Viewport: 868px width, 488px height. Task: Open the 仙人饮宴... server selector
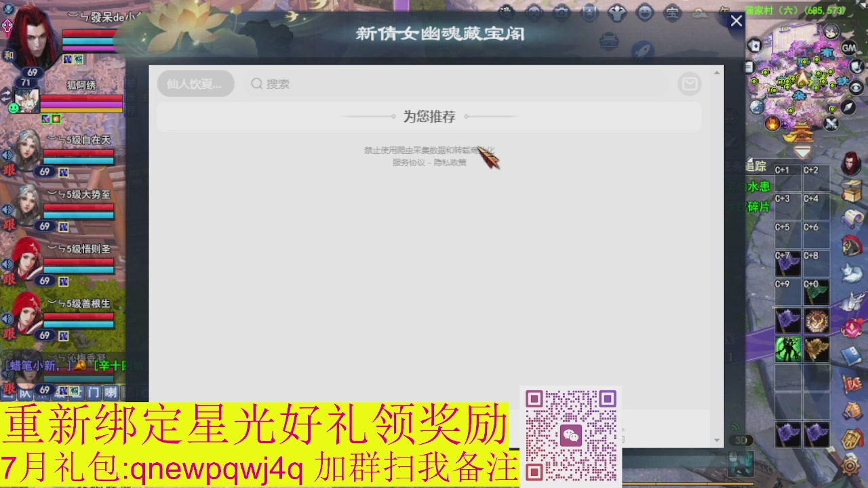[x=195, y=84]
